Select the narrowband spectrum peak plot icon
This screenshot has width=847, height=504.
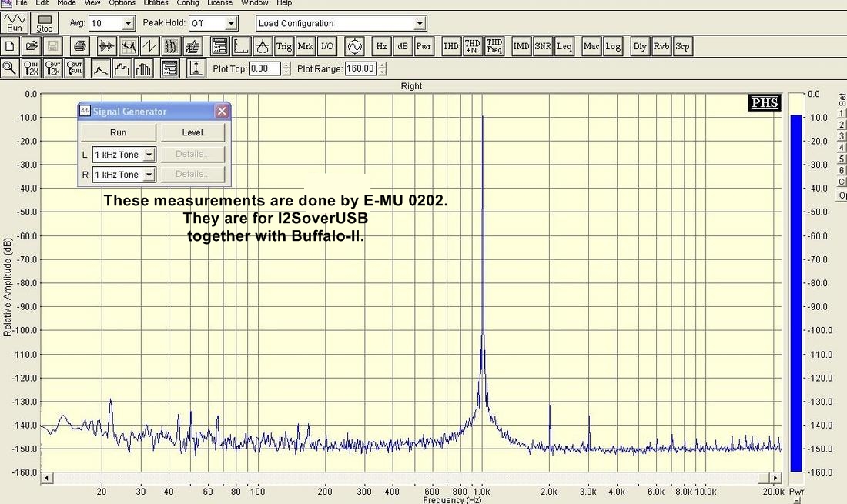(101, 68)
